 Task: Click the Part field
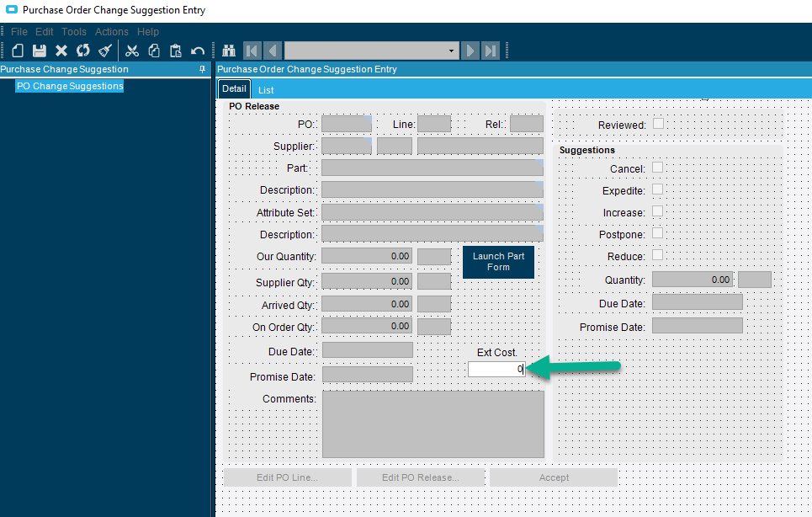pos(433,168)
